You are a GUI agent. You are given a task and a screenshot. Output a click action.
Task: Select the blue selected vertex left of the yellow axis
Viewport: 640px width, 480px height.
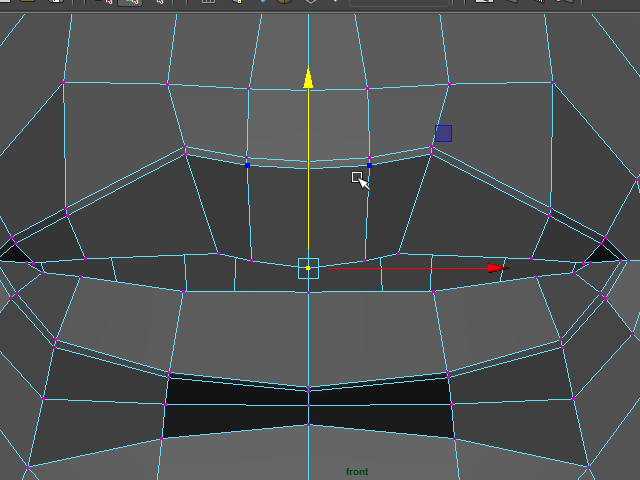tap(247, 165)
